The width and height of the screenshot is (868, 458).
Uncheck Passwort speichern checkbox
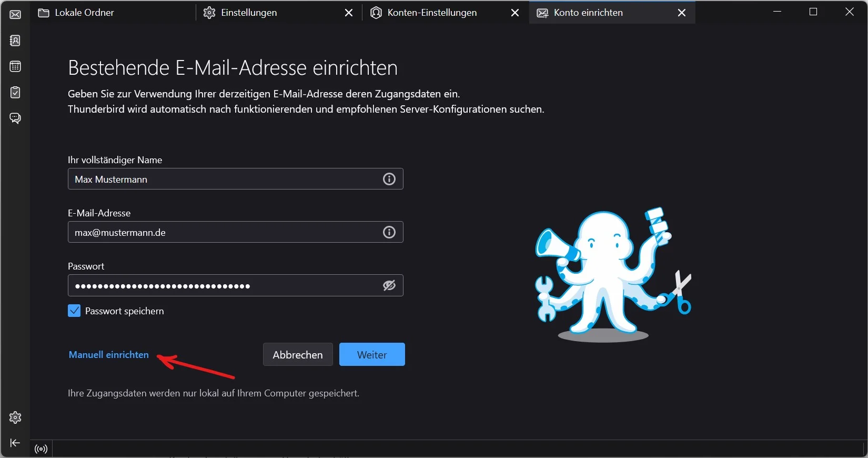point(74,311)
